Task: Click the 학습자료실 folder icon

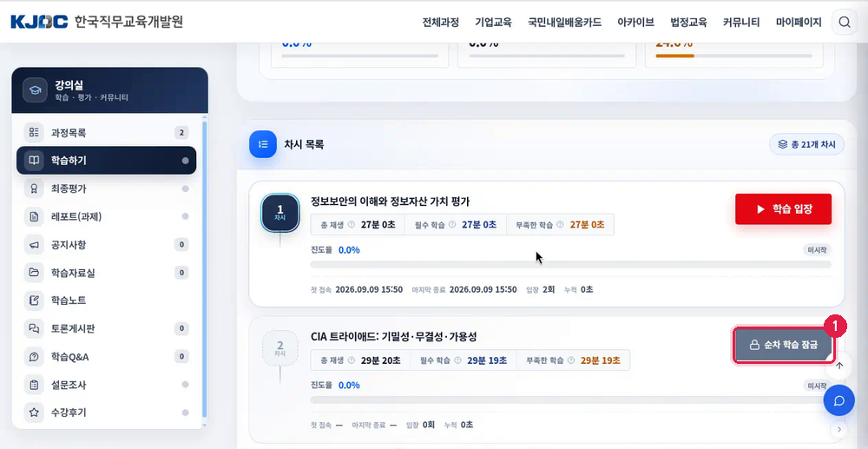Action: [34, 273]
